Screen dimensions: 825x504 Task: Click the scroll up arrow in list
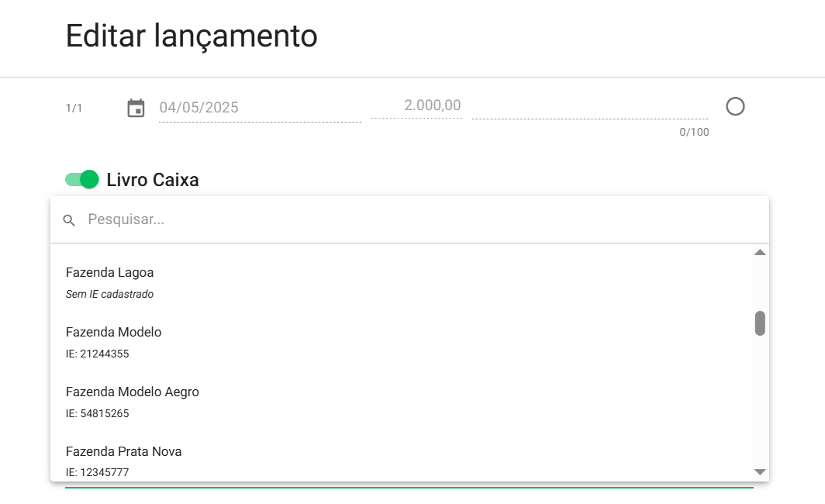click(760, 253)
